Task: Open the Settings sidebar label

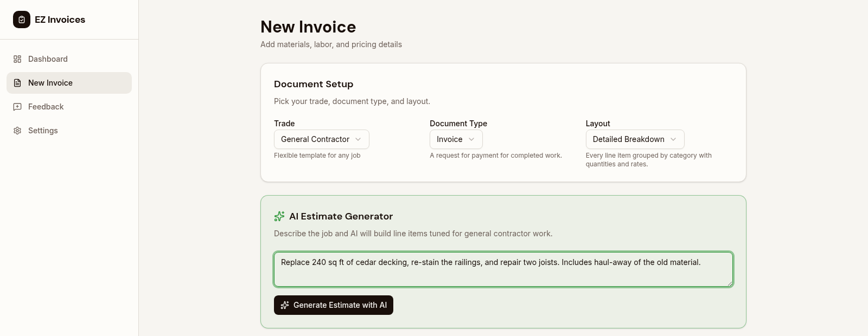Action: [x=43, y=131]
